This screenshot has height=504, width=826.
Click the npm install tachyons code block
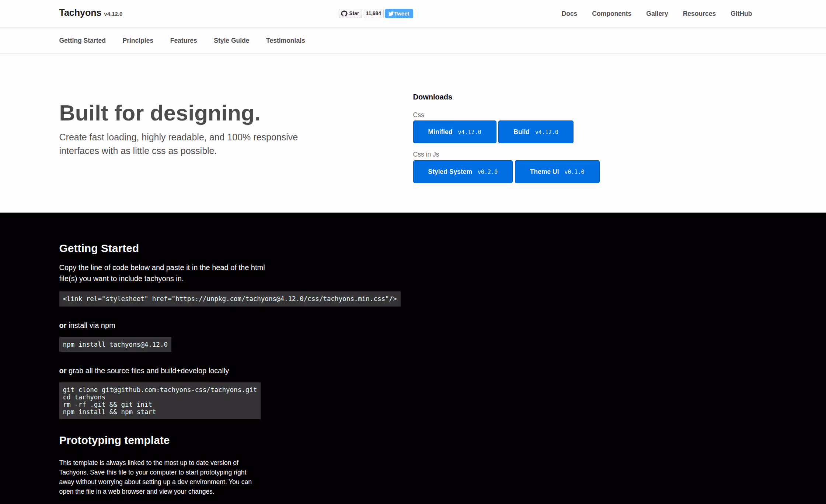115,344
